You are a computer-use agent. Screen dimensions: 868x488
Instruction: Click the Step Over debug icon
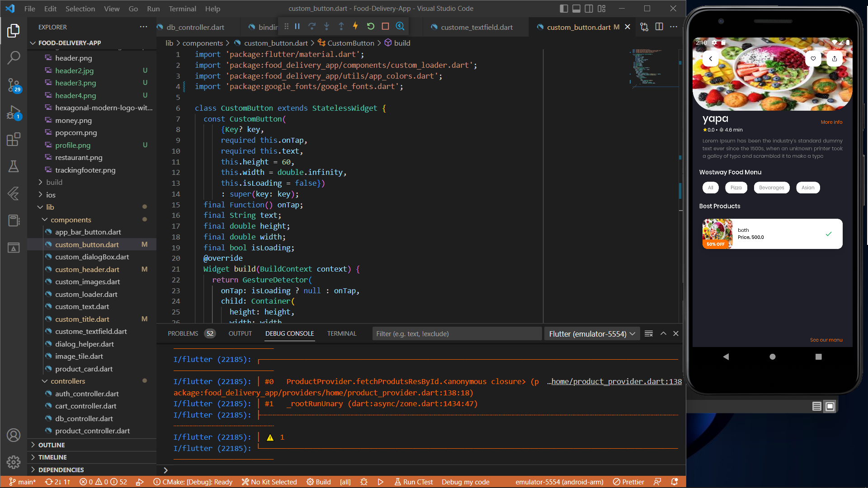click(x=312, y=26)
